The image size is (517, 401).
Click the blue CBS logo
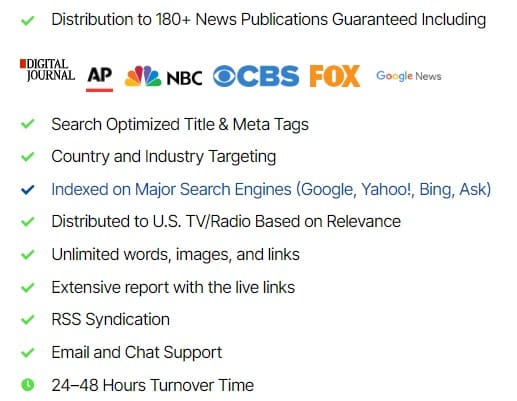click(256, 76)
